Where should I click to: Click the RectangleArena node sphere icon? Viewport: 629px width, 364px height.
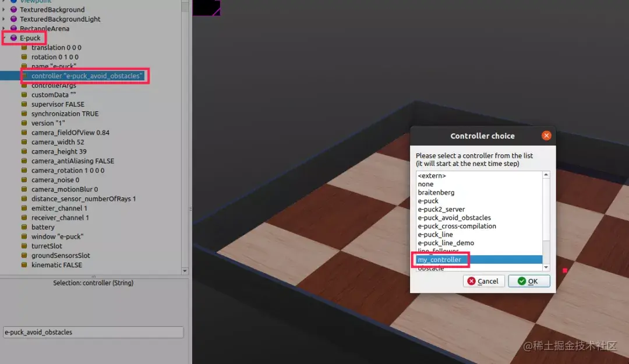click(13, 29)
